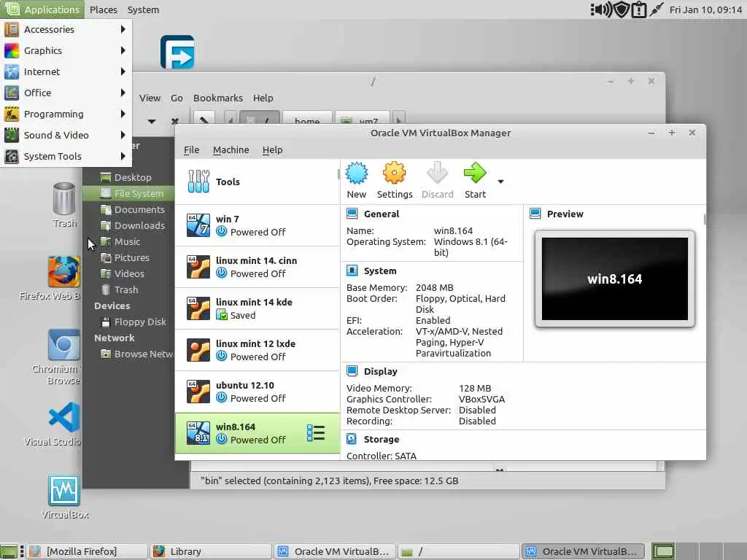This screenshot has width=747, height=560.
Task: Click the home path button in file manager
Action: tap(307, 119)
